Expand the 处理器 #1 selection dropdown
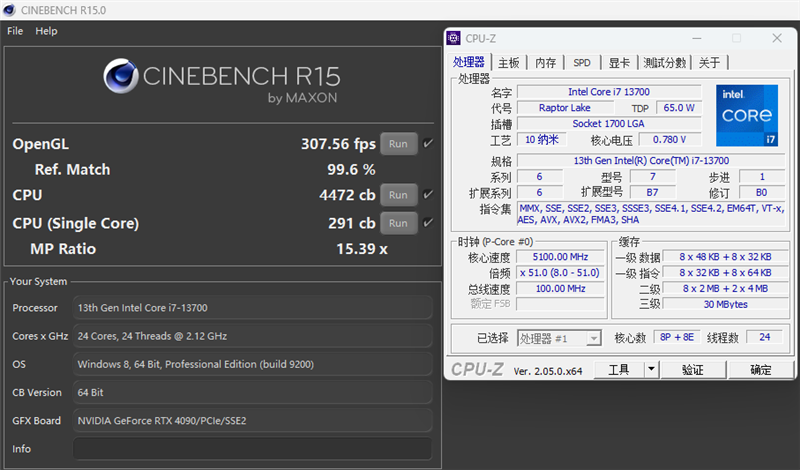Viewport: 800px width, 470px height. click(x=593, y=339)
